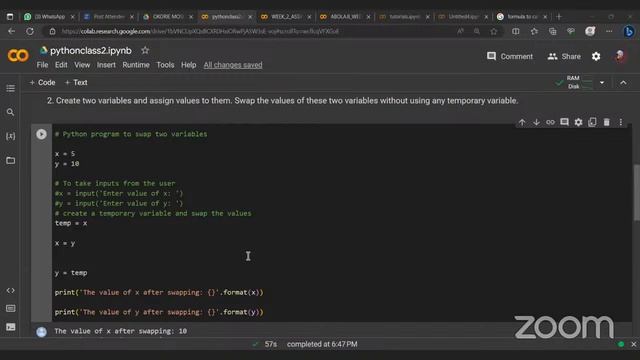The height and width of the screenshot is (360, 640).
Task: Open code snippets icon in sidebar
Action: point(11,291)
